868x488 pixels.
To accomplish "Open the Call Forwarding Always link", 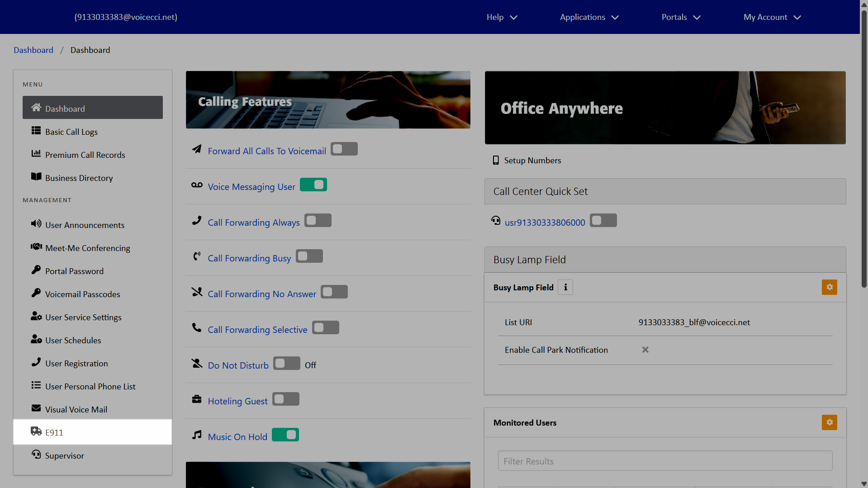I will point(253,223).
